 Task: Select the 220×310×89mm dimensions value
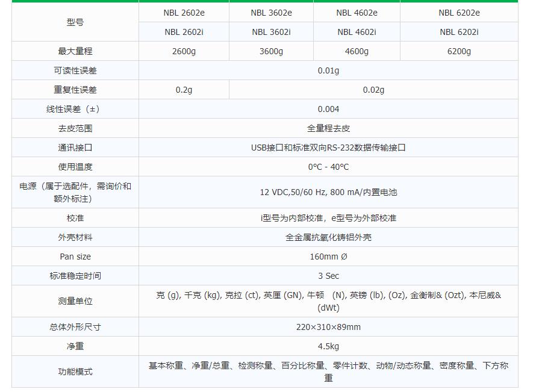328,327
